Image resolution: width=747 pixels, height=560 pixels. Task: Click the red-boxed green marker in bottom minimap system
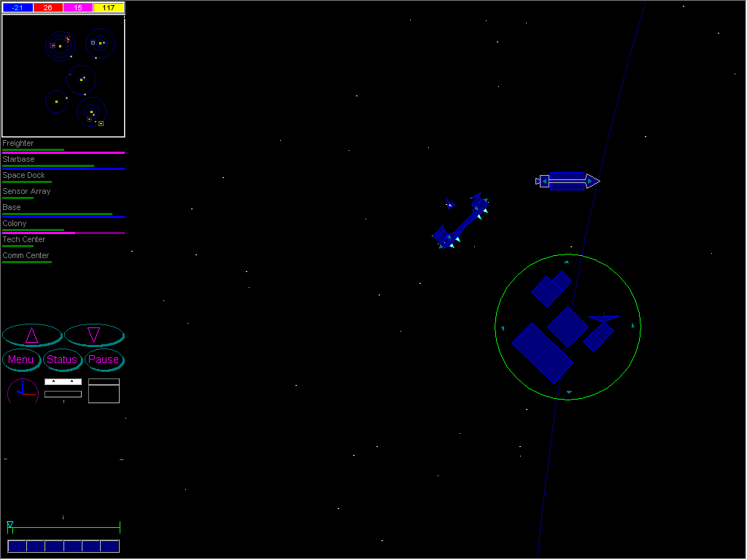click(x=89, y=120)
